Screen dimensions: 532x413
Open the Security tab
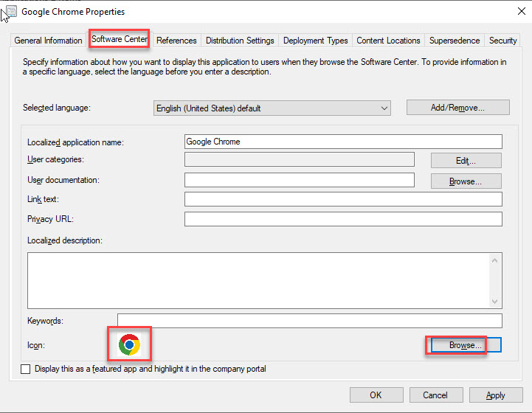pos(502,41)
